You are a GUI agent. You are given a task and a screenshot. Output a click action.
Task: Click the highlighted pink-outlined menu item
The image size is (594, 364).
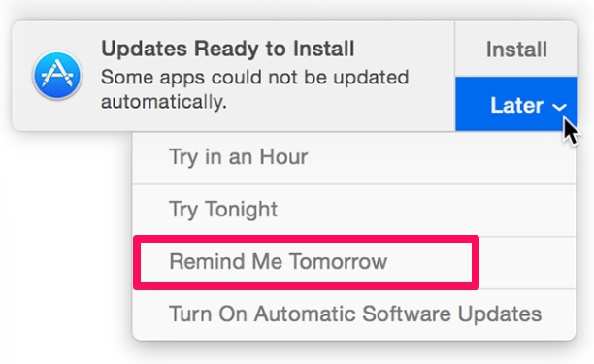306,262
